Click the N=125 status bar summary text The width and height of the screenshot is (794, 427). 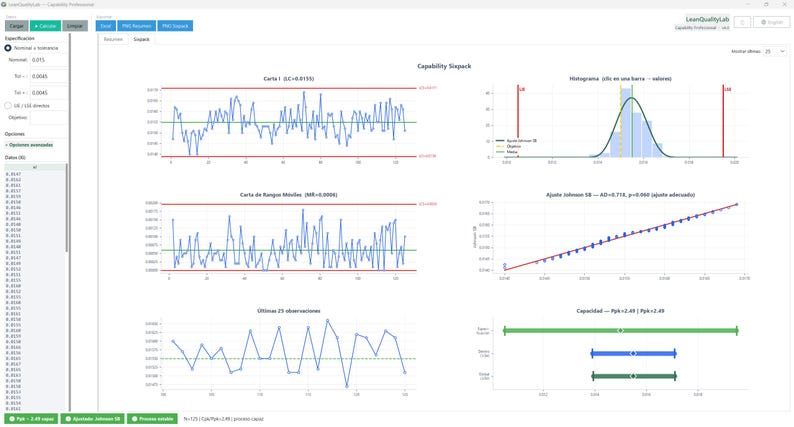[223, 419]
